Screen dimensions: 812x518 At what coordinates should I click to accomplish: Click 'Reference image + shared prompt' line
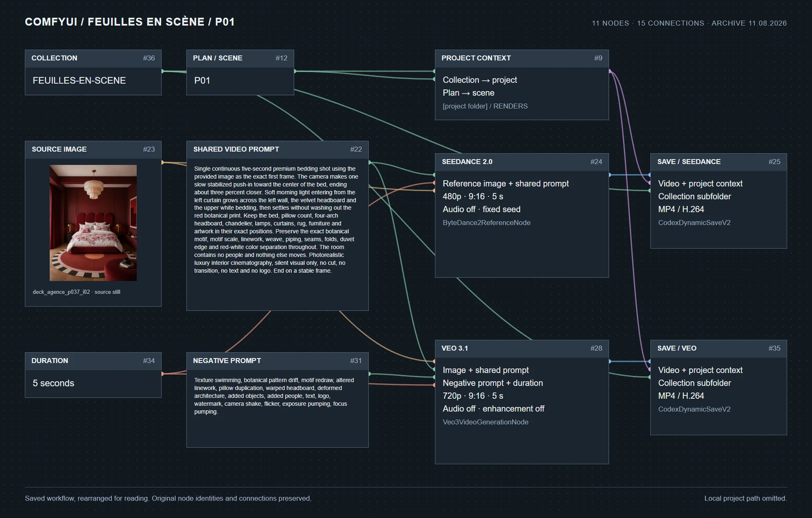(506, 184)
